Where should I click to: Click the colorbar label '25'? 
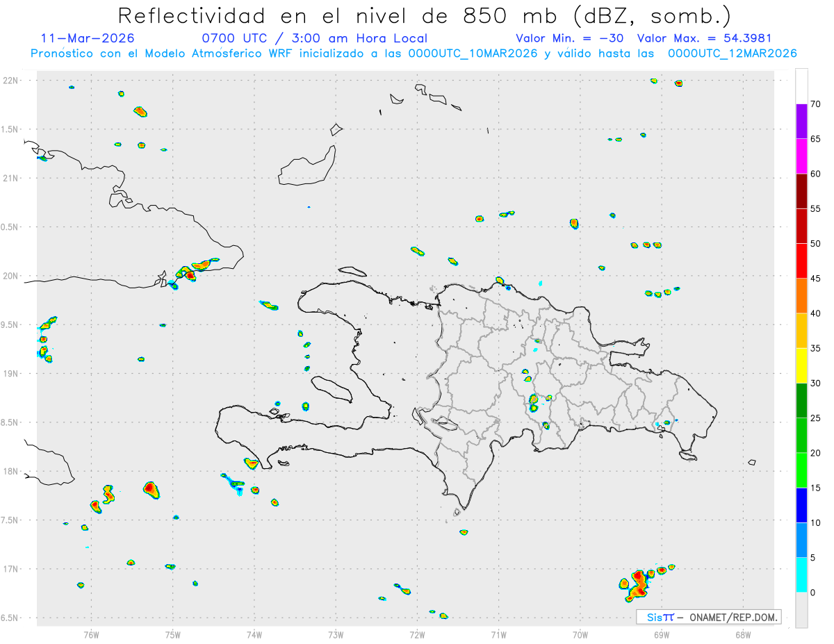(816, 418)
